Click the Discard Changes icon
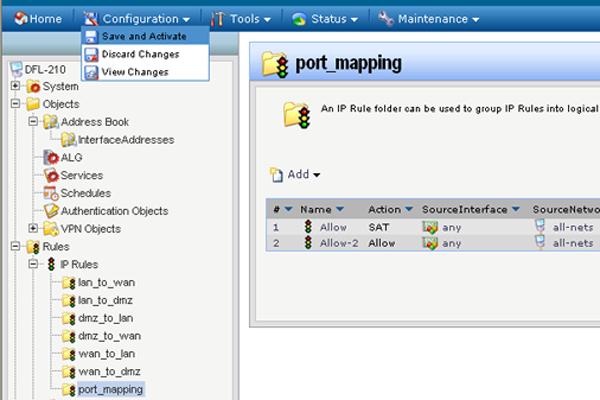Viewport: 600px width, 400px height. (92, 55)
